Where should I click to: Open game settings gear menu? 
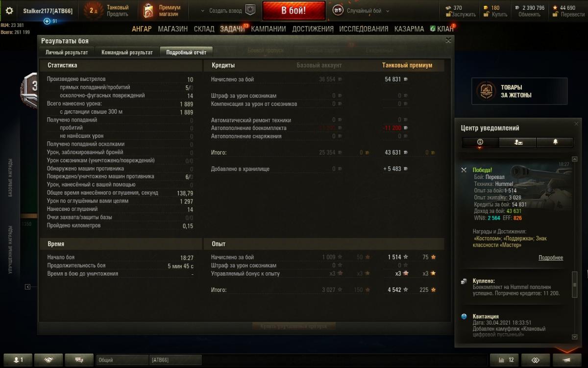pos(9,11)
